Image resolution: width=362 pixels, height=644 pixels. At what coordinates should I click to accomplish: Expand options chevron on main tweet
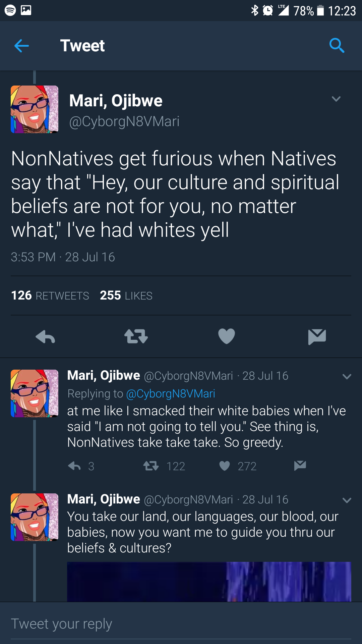(336, 99)
